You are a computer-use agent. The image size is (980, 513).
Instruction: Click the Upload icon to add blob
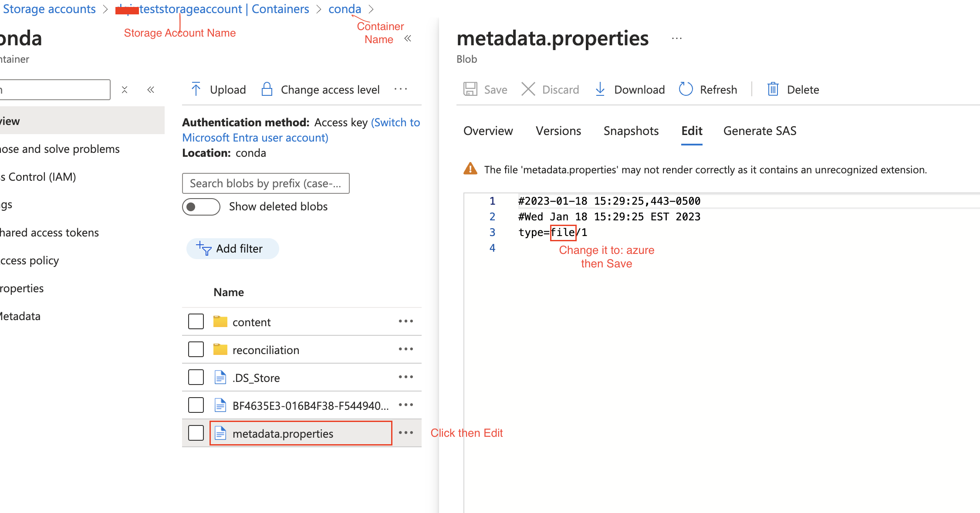click(194, 90)
